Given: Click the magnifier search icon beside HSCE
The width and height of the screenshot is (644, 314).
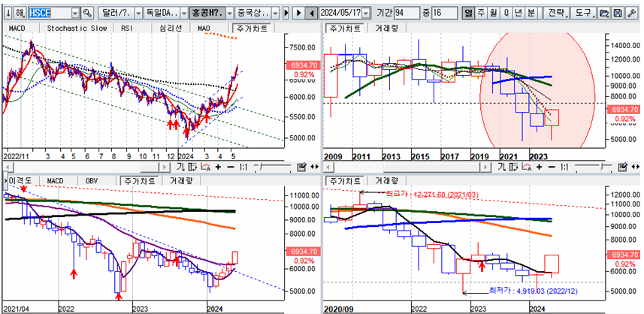Looking at the screenshot, I should [86, 13].
